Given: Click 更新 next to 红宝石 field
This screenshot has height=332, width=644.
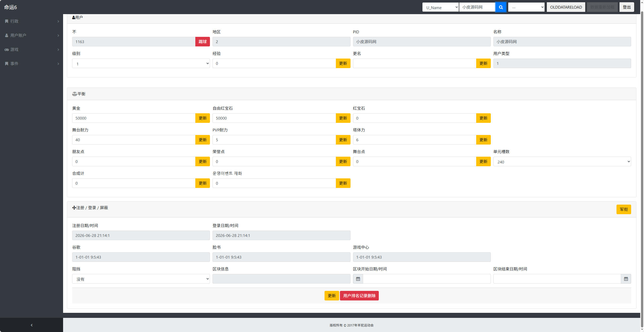Looking at the screenshot, I should pos(483,118).
